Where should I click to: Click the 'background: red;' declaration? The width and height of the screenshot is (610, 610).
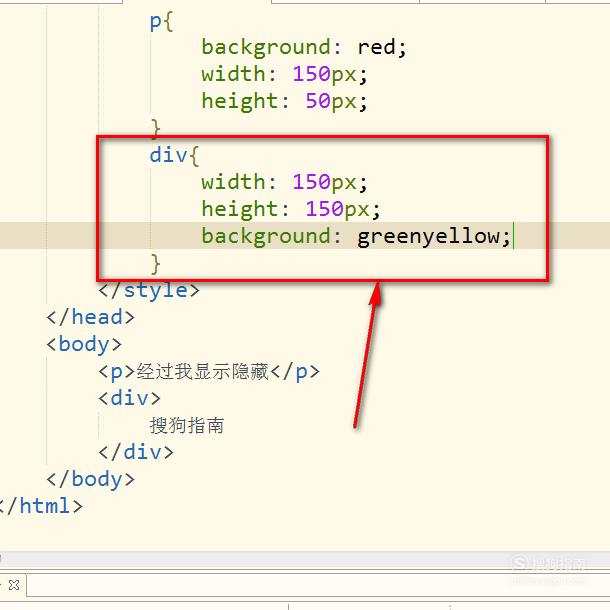(304, 48)
